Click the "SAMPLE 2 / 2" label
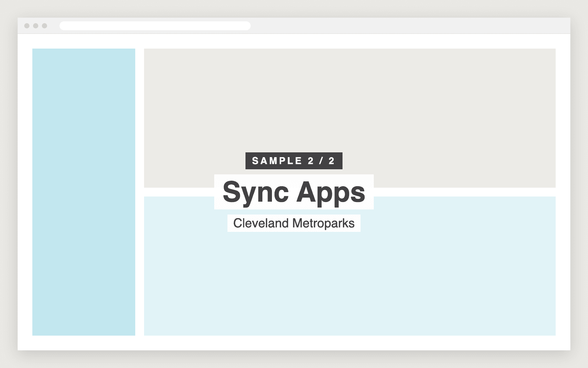Viewport: 588px width, 368px height. 294,161
